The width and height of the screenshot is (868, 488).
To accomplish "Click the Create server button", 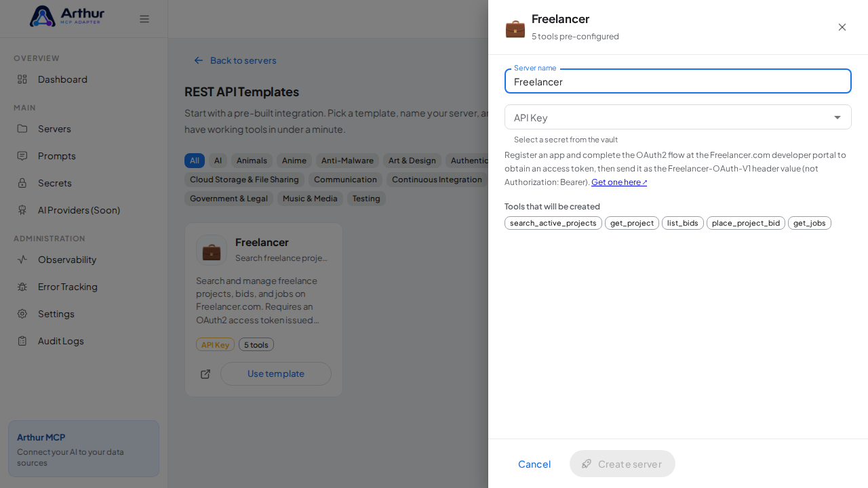I will click(x=623, y=464).
